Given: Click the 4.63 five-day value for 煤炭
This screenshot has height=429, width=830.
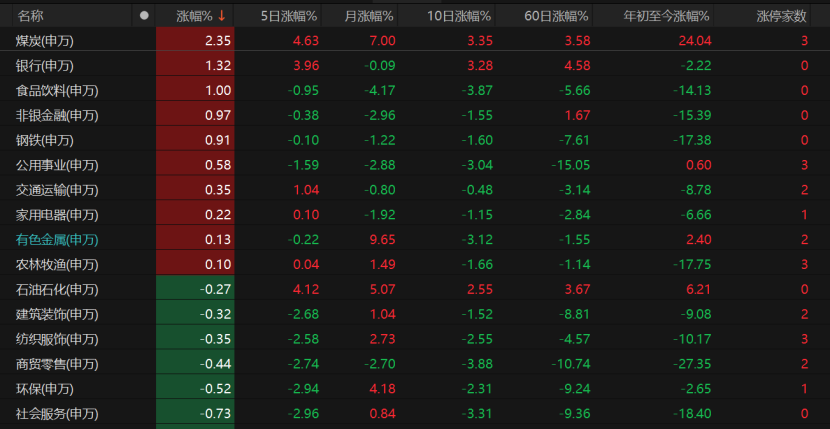Looking at the screenshot, I should pos(305,41).
